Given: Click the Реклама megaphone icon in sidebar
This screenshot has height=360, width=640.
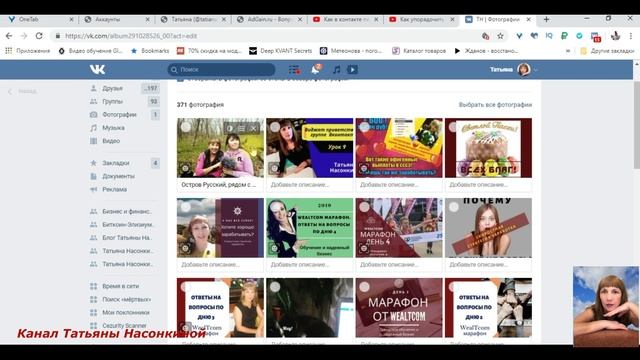Looking at the screenshot, I should click(93, 189).
